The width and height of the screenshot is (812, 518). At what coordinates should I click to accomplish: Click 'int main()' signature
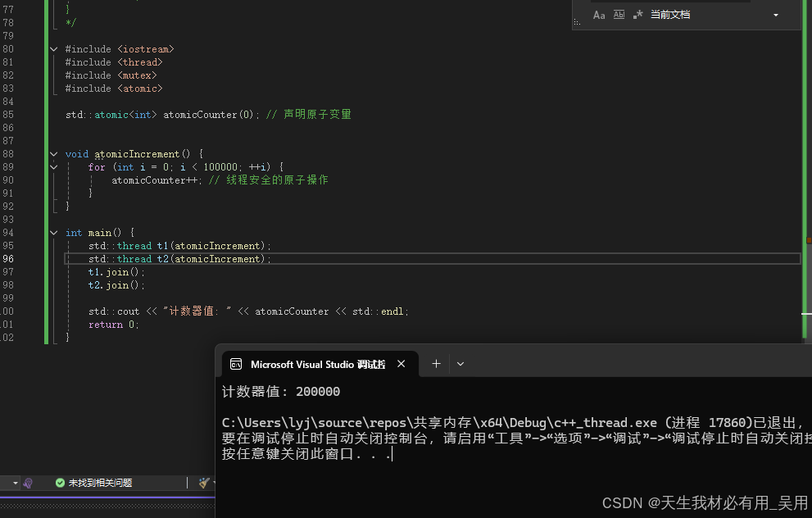(x=93, y=233)
